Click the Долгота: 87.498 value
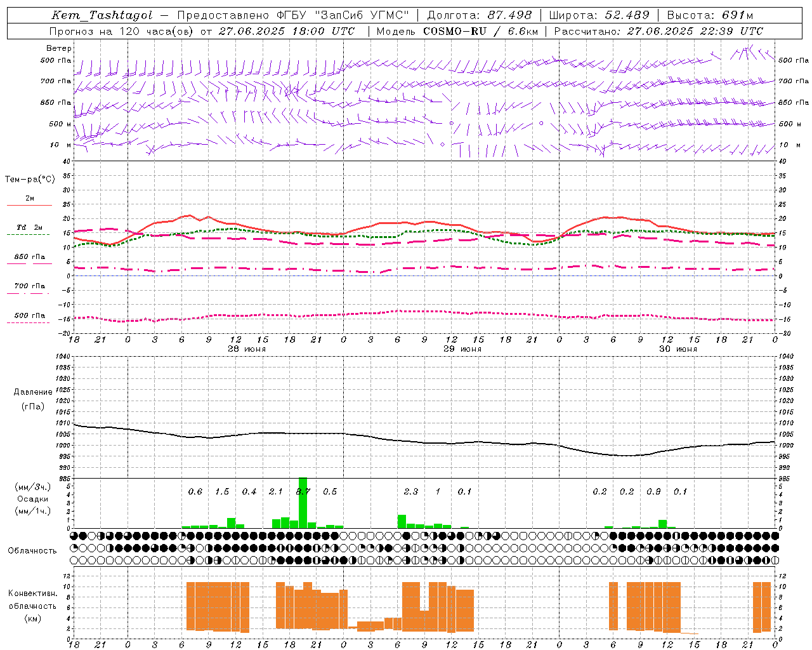The width and height of the screenshot is (812, 650). (480, 15)
